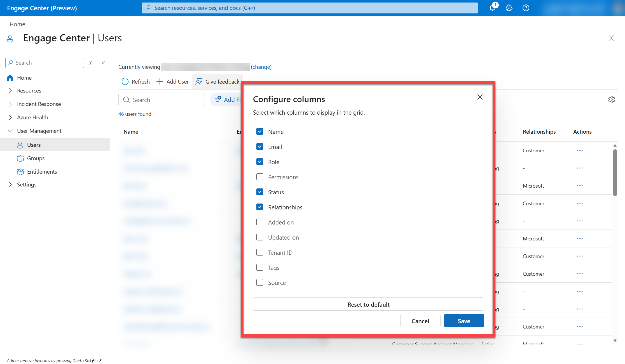Save the column configuration
Screen dimensions: 625x364
[464, 321]
